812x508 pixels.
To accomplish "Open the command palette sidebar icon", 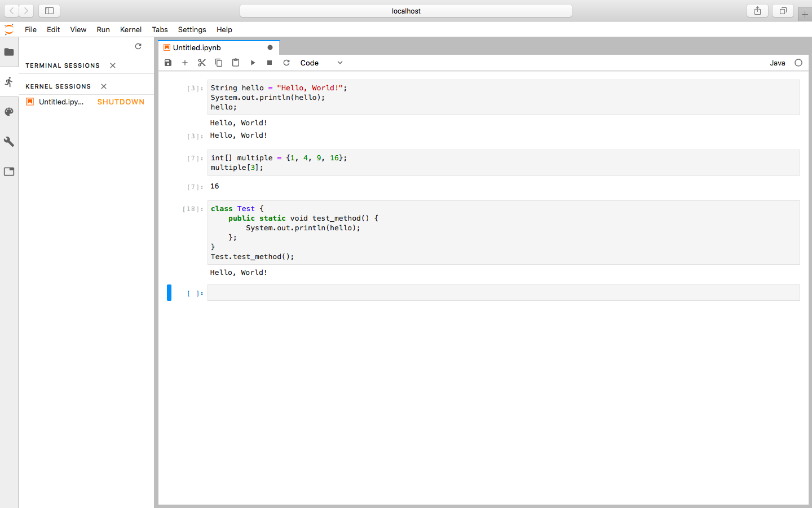I will pos(9,112).
